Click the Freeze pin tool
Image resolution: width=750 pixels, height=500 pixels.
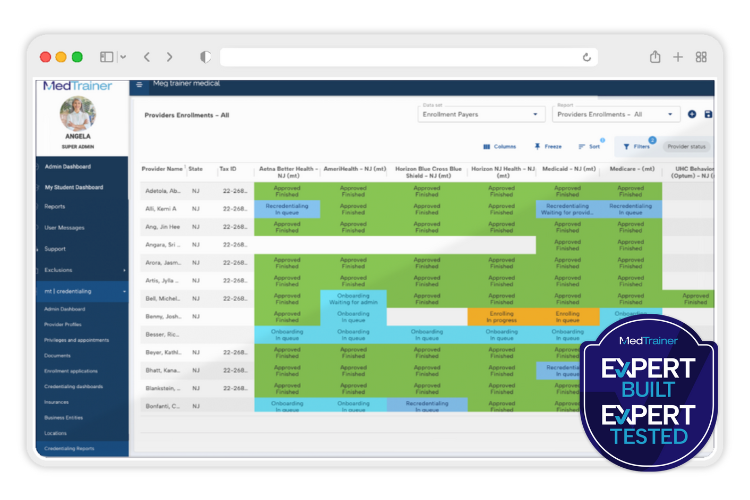click(550, 146)
